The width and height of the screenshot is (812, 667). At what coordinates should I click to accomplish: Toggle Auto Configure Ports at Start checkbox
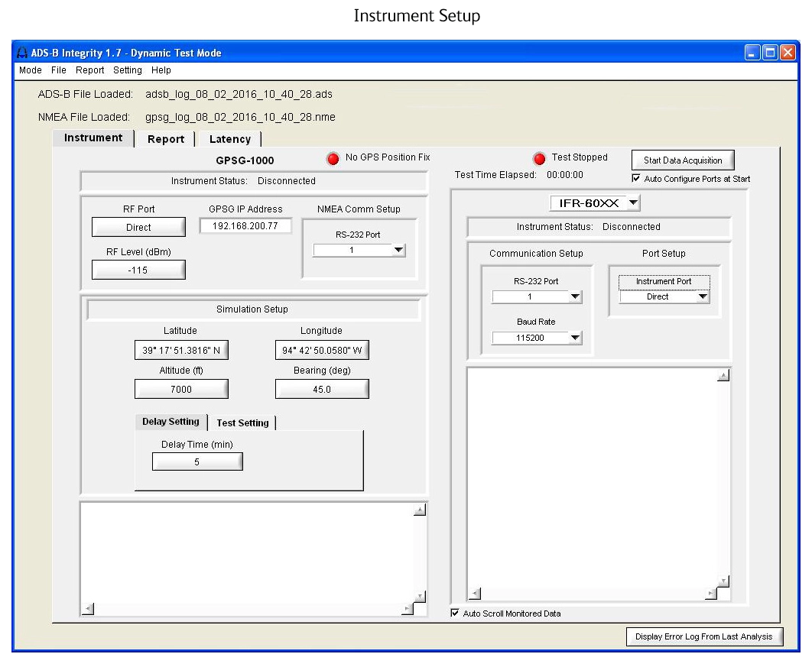tap(636, 179)
